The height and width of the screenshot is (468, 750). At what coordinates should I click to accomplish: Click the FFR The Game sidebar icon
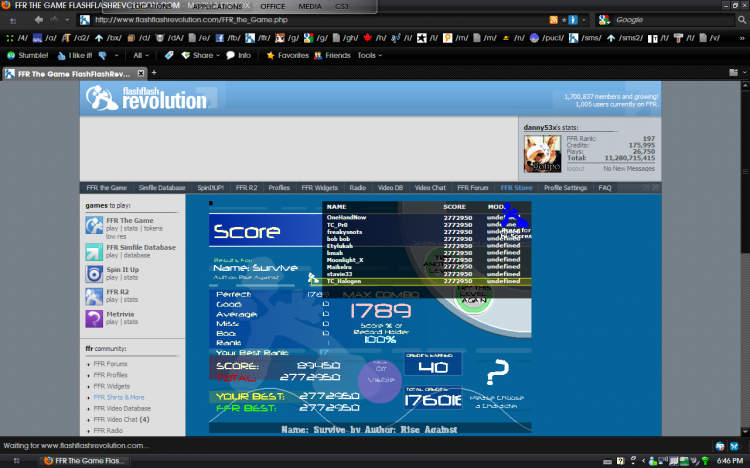[94, 225]
